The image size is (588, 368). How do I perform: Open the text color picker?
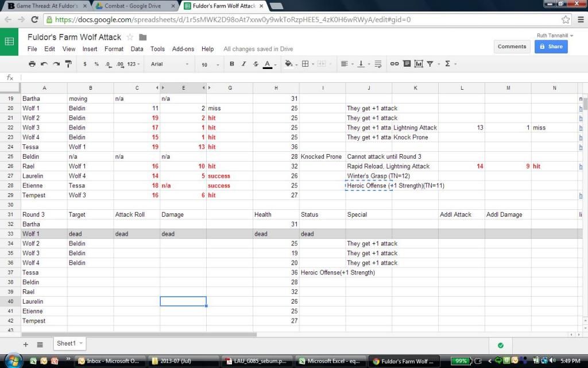[269, 64]
